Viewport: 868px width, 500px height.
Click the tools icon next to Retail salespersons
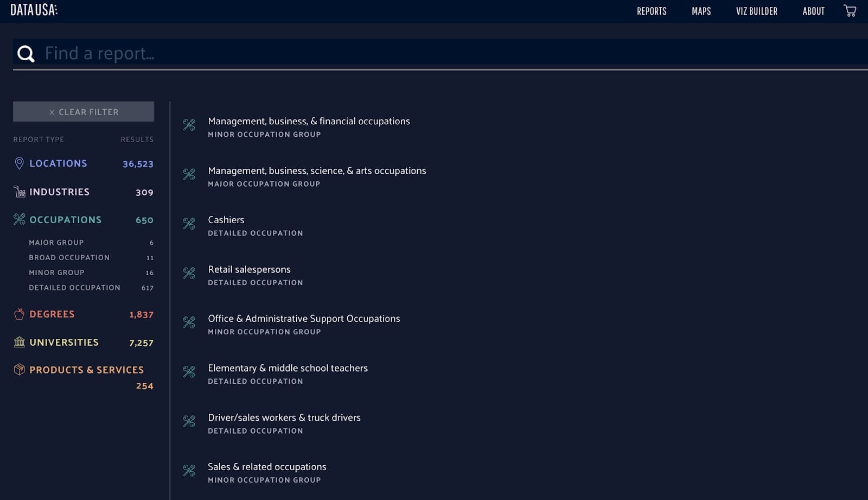pyautogui.click(x=189, y=273)
